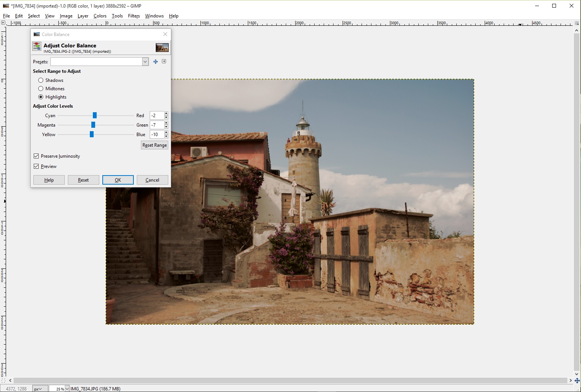Image resolution: width=581 pixels, height=392 pixels.
Task: Decrease the Blue value with down arrow
Action: [x=166, y=136]
